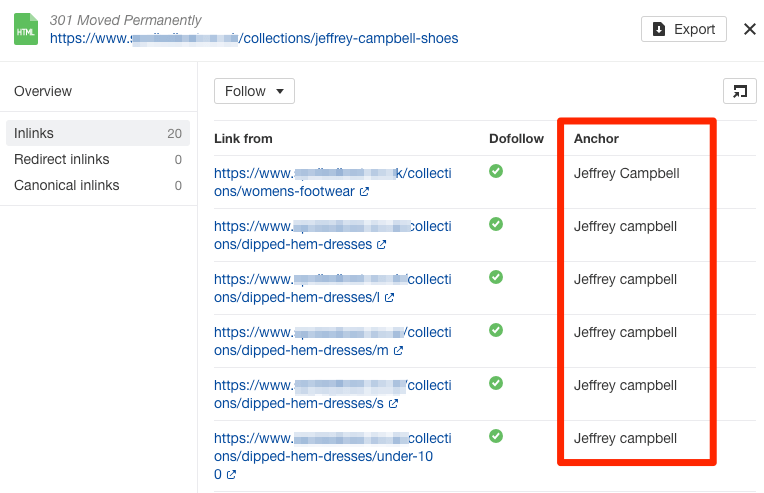Click the Anchor column header

pyautogui.click(x=596, y=138)
